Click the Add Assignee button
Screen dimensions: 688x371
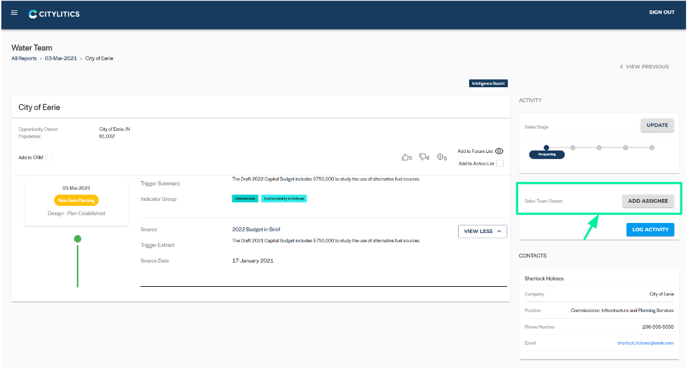coord(648,201)
